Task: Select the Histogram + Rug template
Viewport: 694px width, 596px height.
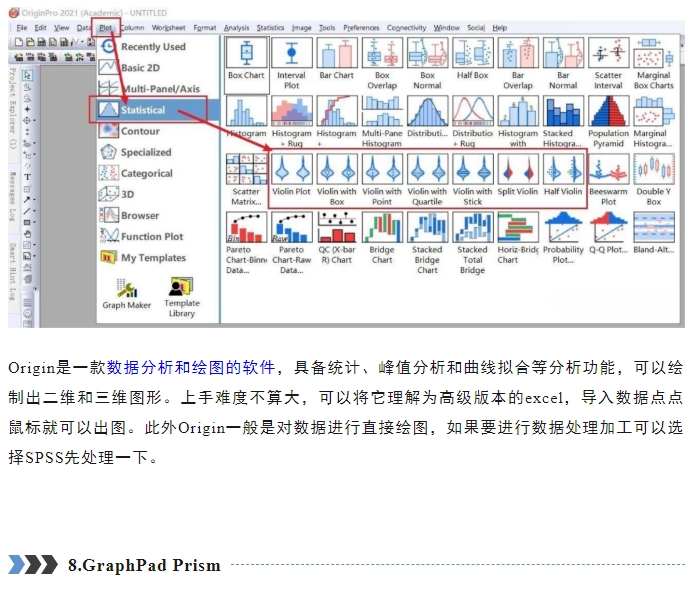Action: pyautogui.click(x=291, y=122)
